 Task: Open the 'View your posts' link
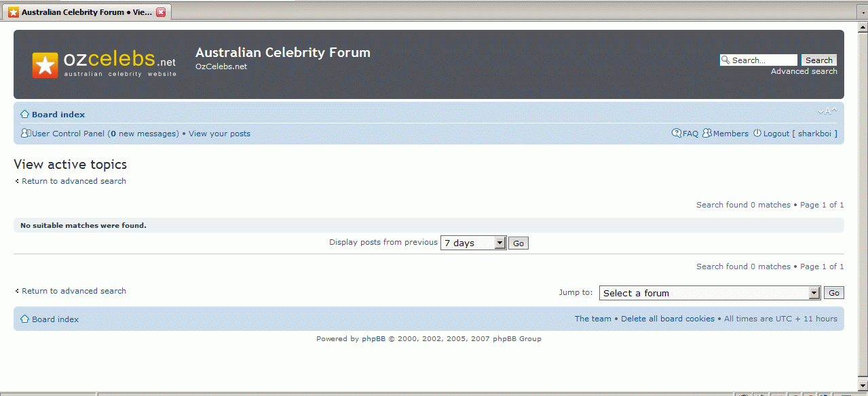coord(219,134)
